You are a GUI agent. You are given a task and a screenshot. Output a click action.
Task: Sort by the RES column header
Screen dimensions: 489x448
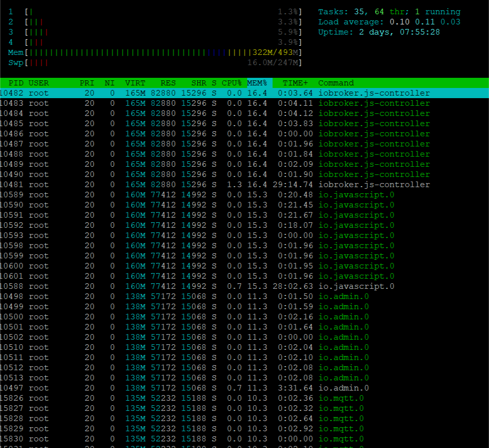[x=168, y=83]
